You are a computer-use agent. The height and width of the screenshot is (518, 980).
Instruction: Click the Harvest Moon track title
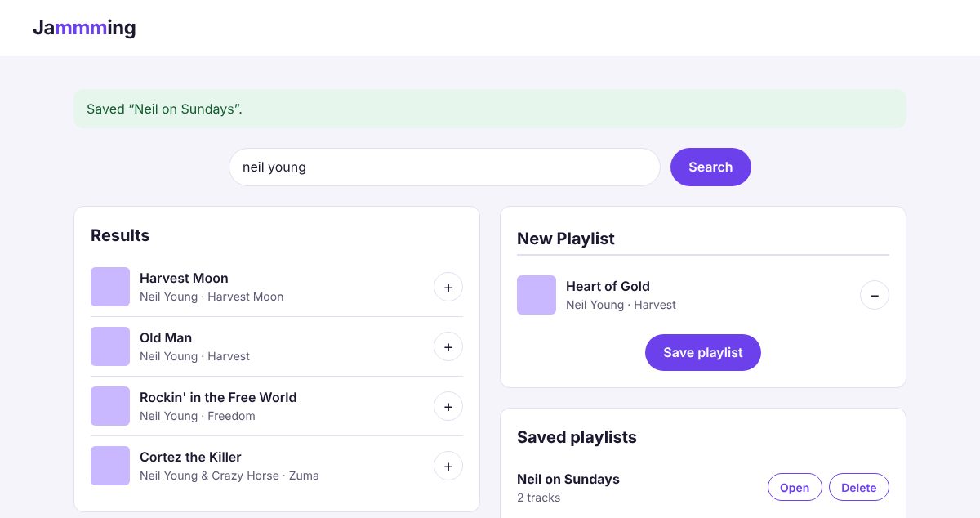point(184,278)
